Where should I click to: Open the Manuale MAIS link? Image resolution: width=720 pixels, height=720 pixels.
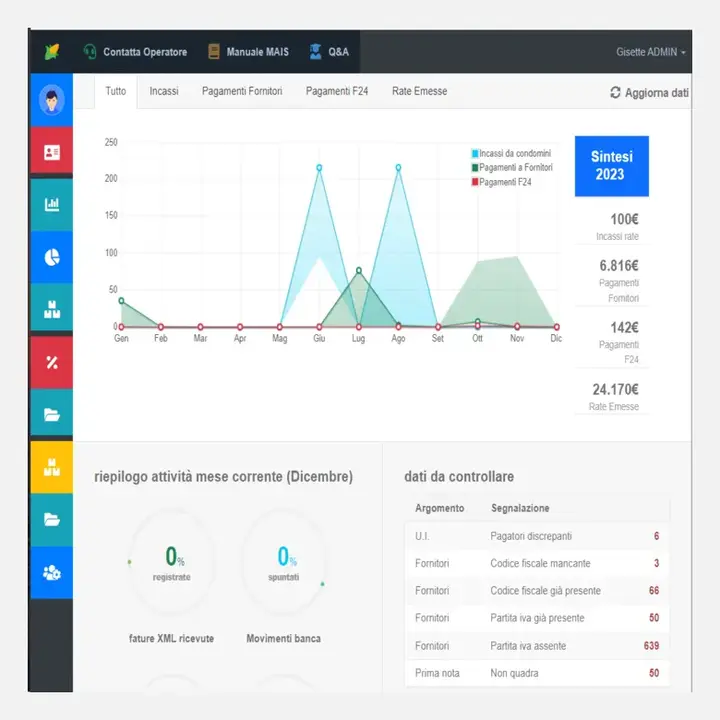coord(248,52)
